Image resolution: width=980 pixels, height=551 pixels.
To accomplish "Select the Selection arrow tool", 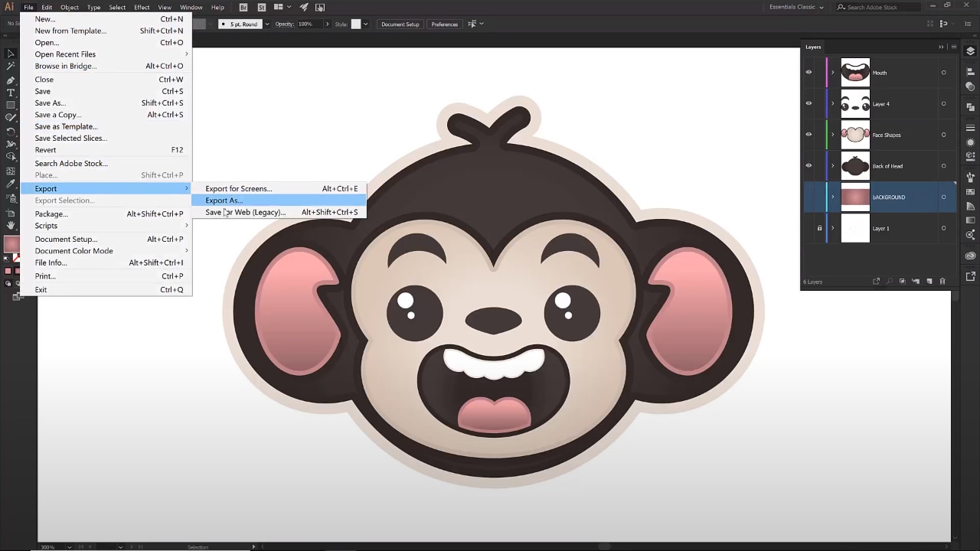I will click(11, 54).
